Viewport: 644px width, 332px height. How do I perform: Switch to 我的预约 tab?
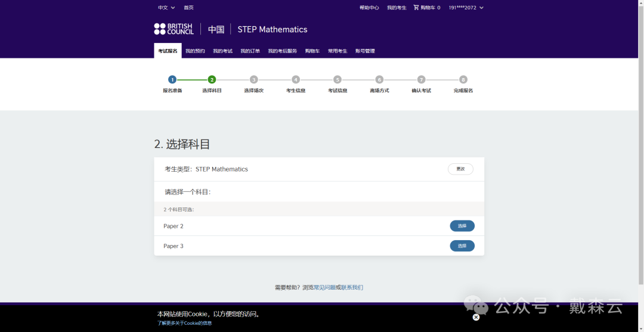[x=195, y=51]
